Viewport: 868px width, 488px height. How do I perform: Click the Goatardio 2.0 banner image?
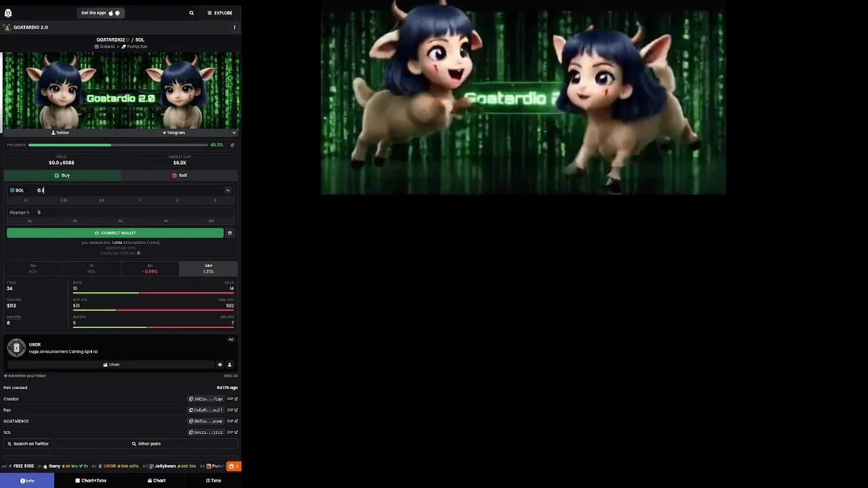click(121, 90)
